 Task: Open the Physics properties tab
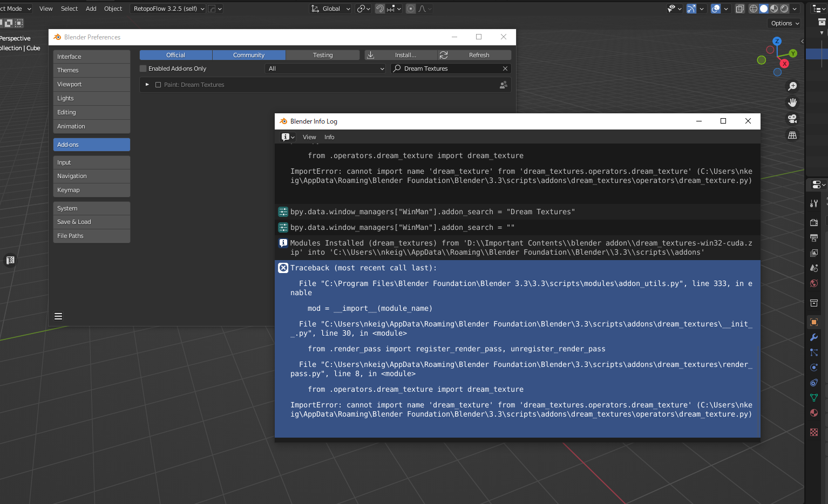coord(814,367)
